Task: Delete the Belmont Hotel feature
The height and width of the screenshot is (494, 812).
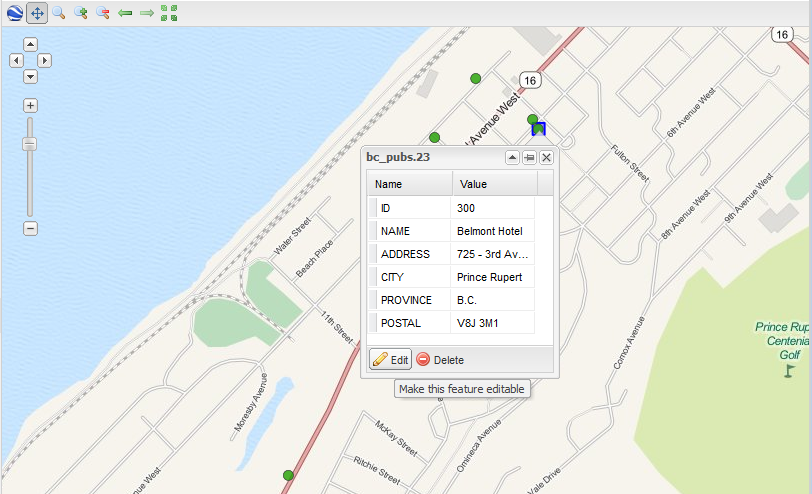Action: point(440,360)
